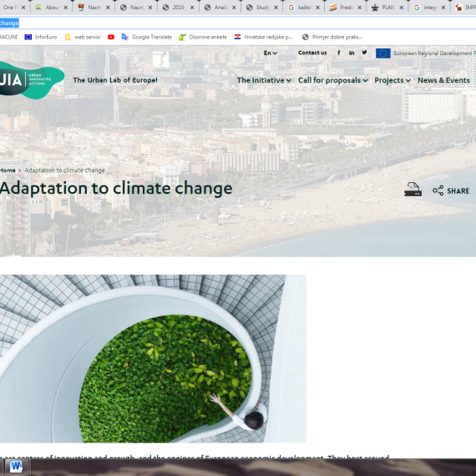Expand the Projects menu
The width and height of the screenshot is (476, 476).
pos(392,80)
